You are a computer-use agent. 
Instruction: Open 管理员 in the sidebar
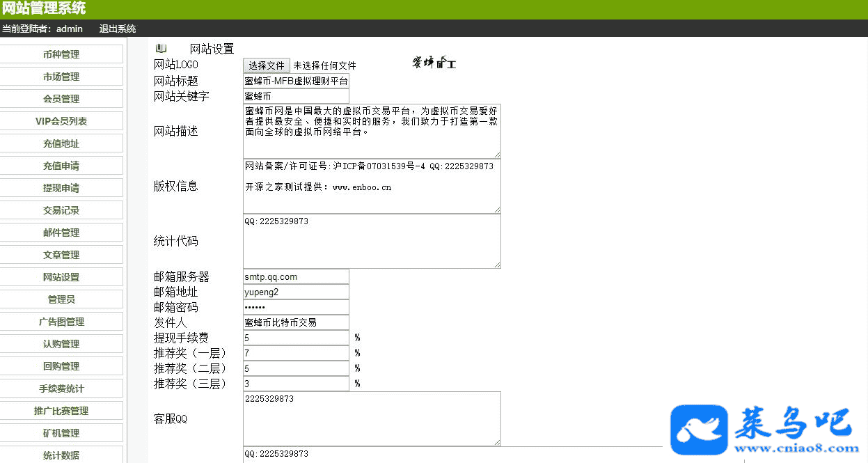coord(61,299)
